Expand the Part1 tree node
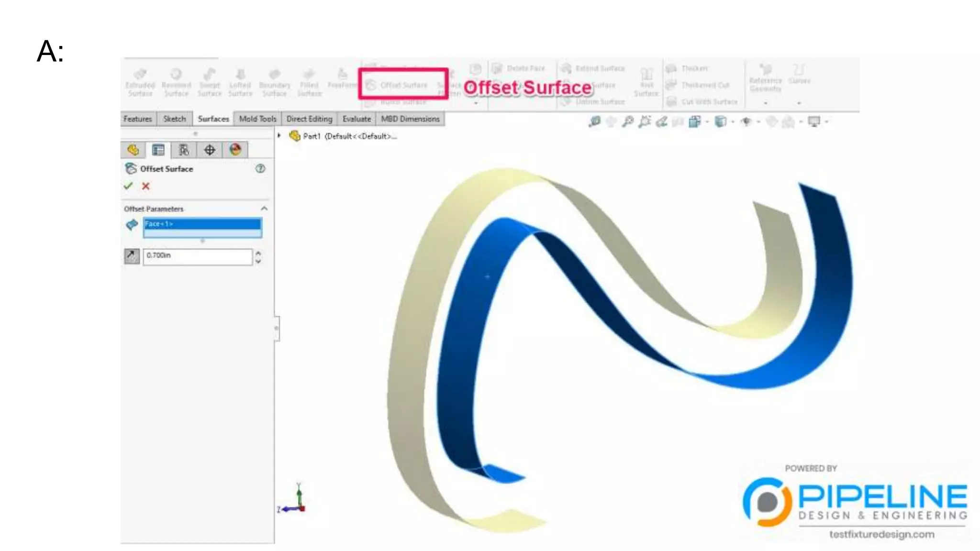Viewport: 980px width, 551px height. pyautogui.click(x=279, y=136)
